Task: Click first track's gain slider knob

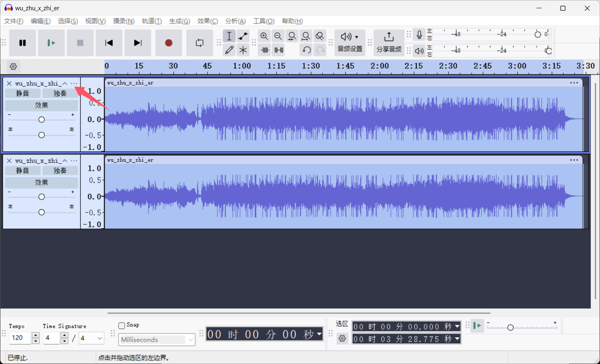Action: click(x=42, y=119)
